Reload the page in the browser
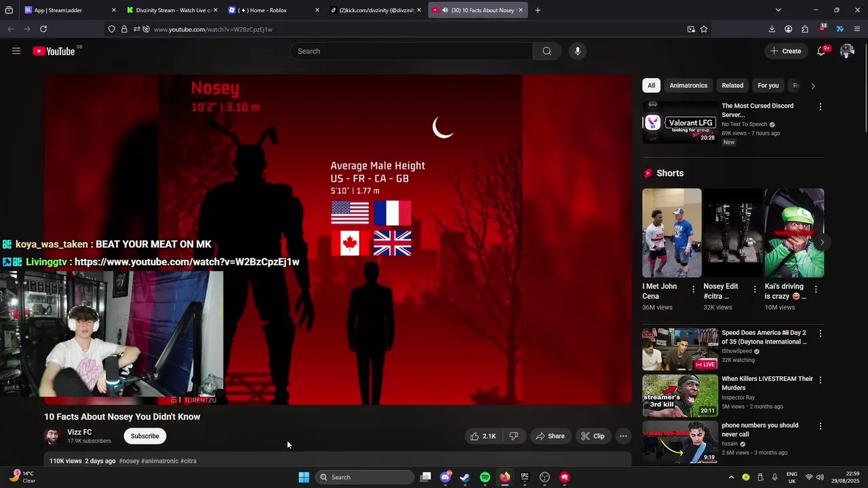The height and width of the screenshot is (488, 868). [43, 29]
